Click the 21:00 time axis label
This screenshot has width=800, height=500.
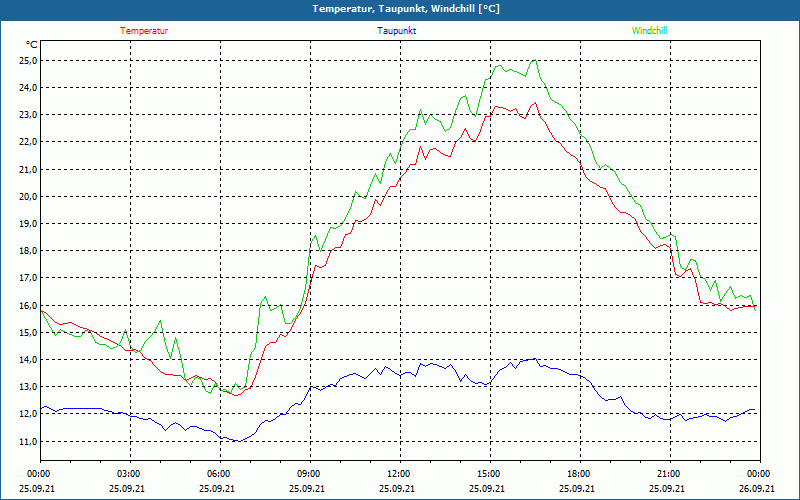(669, 474)
